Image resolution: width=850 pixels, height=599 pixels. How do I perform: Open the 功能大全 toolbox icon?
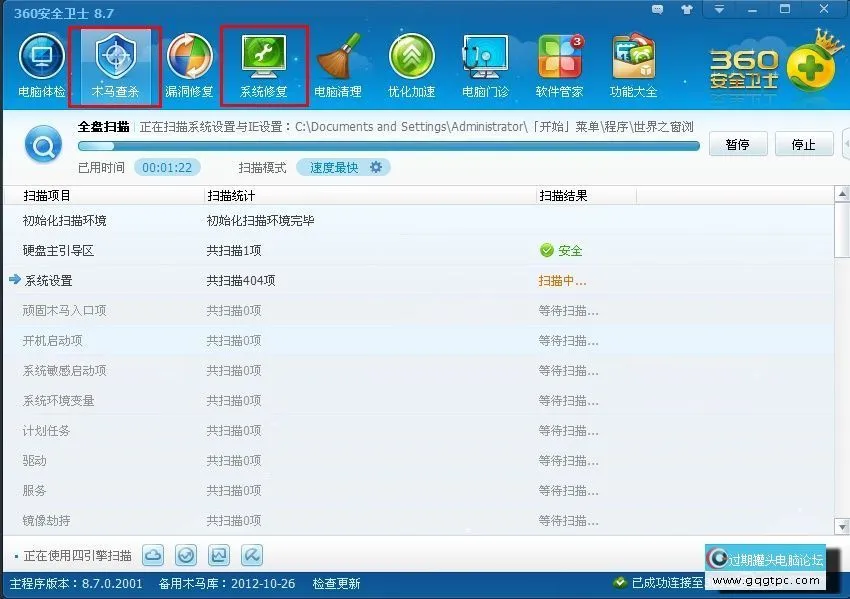click(x=634, y=66)
